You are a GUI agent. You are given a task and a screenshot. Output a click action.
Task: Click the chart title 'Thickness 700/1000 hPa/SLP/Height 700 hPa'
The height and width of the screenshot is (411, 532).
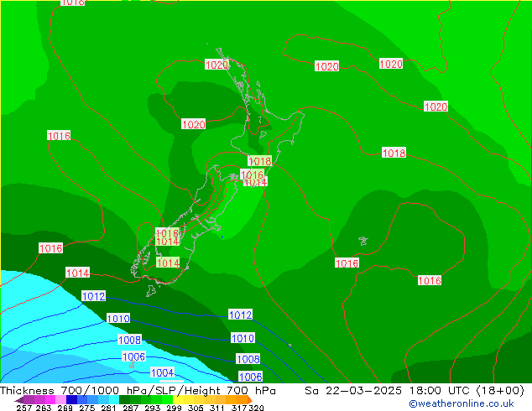138,391
